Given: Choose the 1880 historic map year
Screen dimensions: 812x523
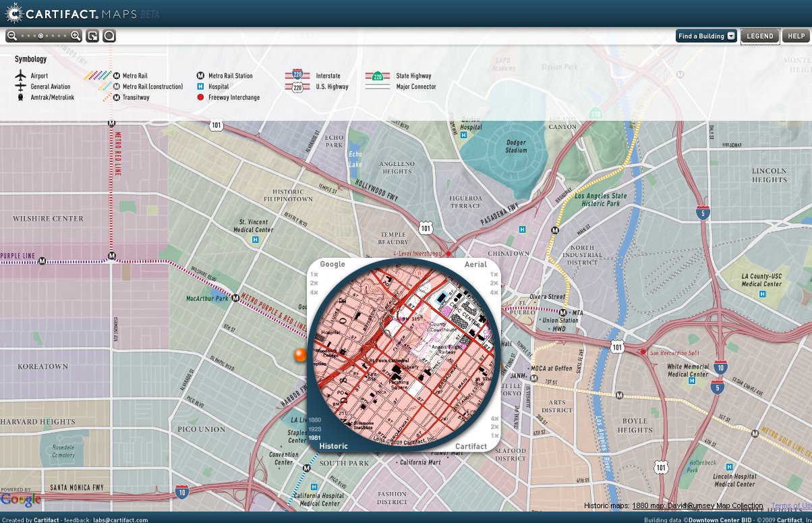Looking at the screenshot, I should [x=315, y=420].
